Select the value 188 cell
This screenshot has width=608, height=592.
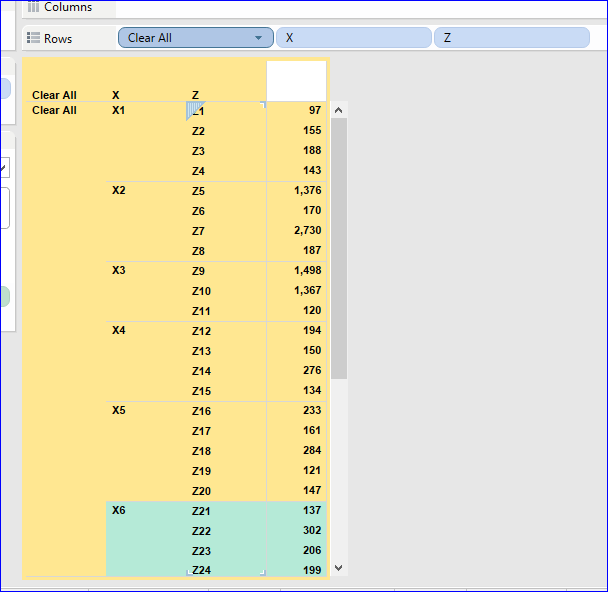pos(312,150)
